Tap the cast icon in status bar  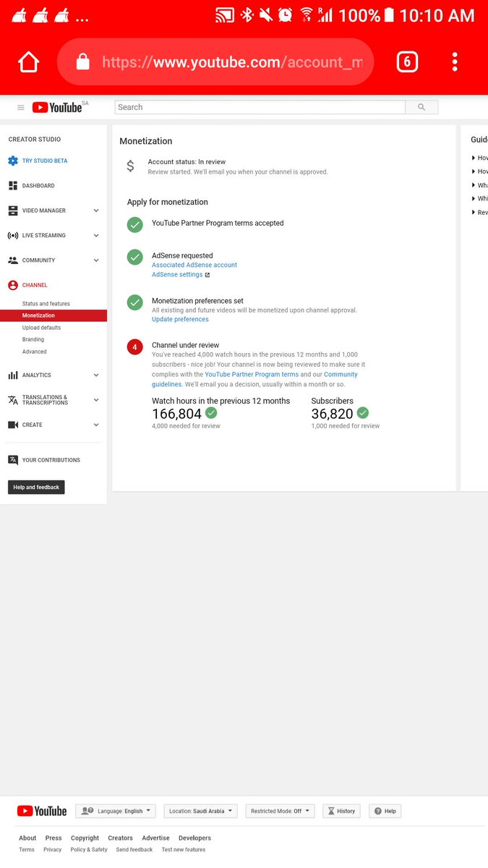(226, 14)
